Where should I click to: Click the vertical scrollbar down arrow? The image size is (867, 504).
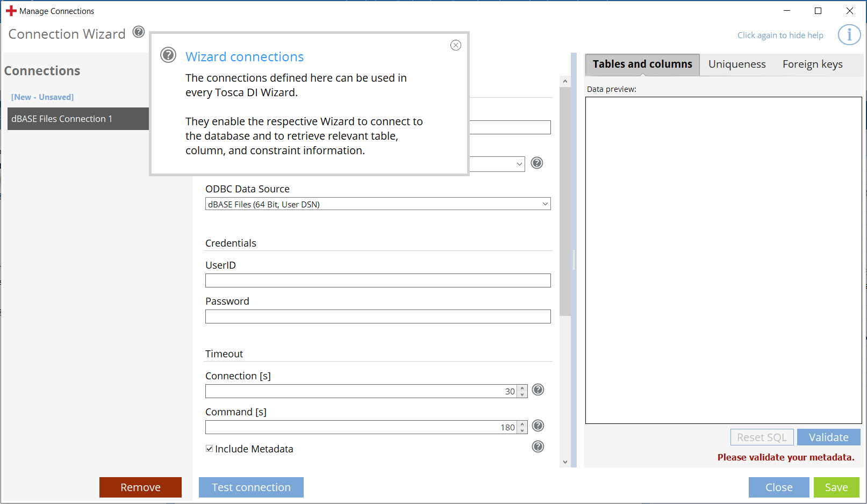[565, 462]
